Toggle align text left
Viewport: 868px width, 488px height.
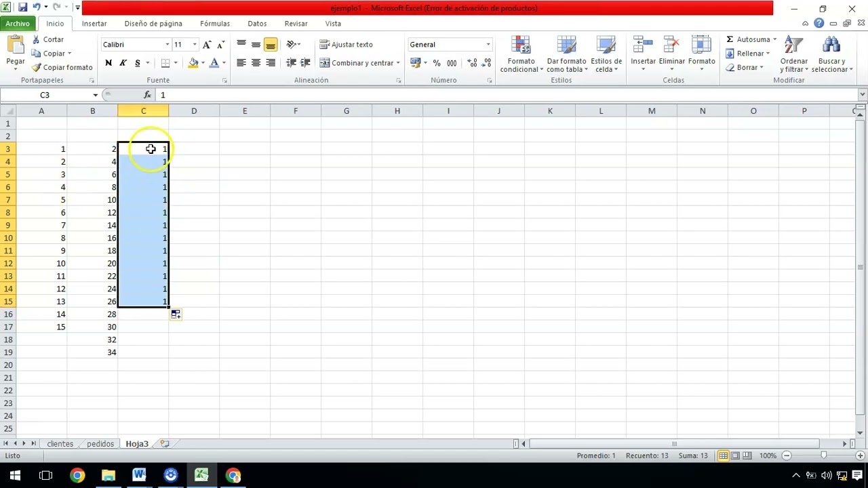(x=241, y=63)
